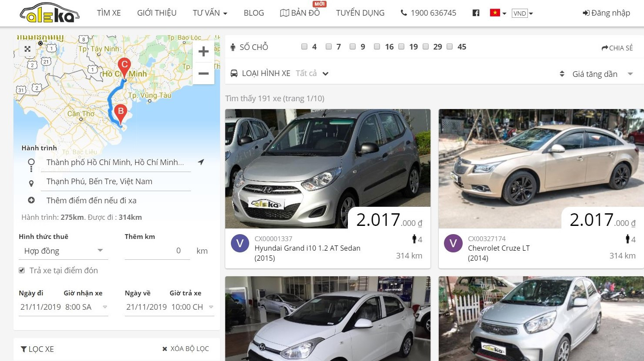This screenshot has width=644, height=361.
Task: Call hotline 1900 636745 link
Action: tap(428, 13)
